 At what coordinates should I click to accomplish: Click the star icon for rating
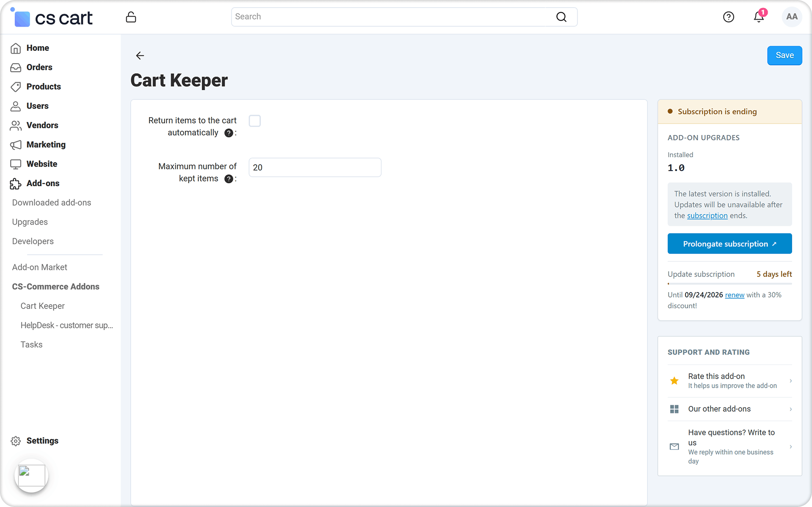(675, 381)
